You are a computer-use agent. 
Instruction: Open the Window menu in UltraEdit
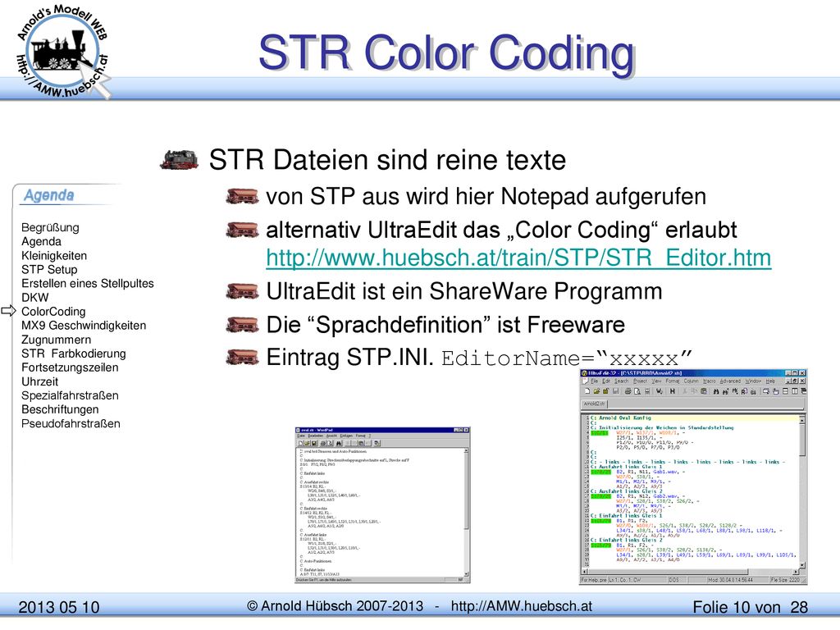[x=753, y=381]
